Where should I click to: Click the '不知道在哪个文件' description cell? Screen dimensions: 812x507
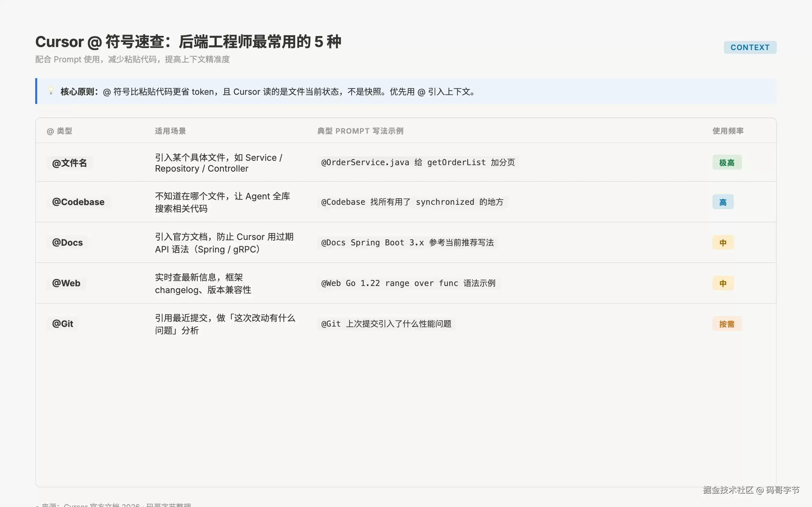click(x=222, y=202)
